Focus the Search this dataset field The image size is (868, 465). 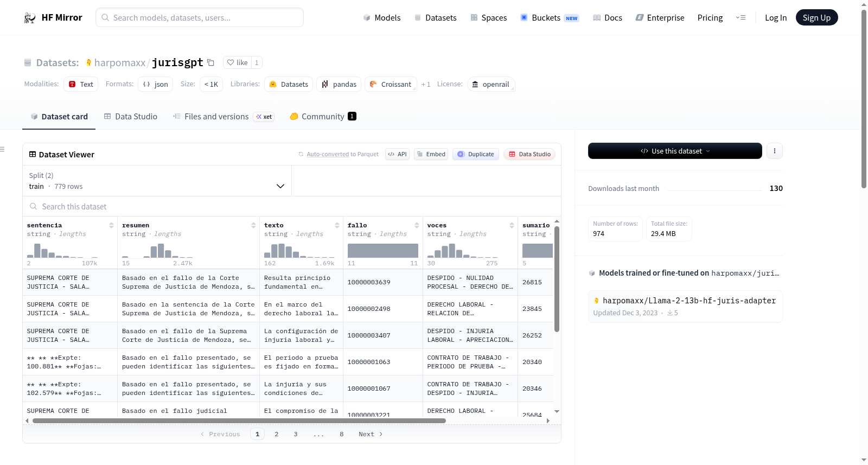point(292,206)
